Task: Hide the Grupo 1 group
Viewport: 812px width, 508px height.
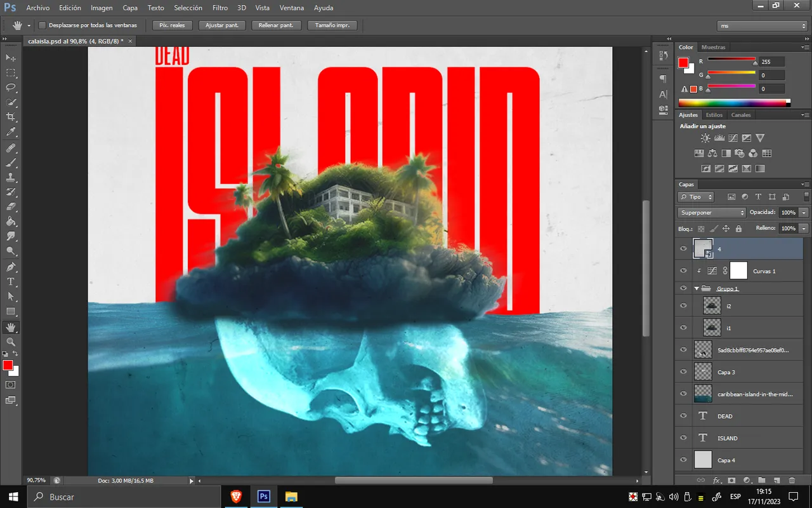Action: [683, 288]
